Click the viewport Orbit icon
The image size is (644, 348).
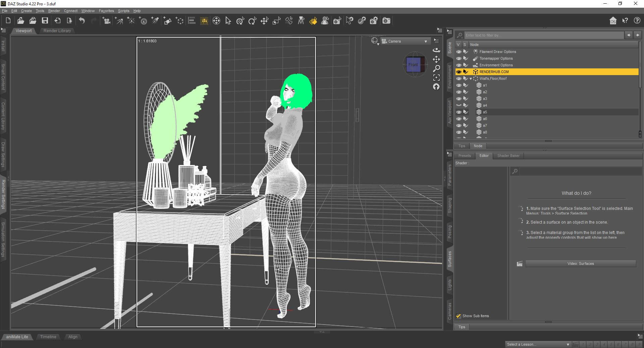(x=436, y=50)
